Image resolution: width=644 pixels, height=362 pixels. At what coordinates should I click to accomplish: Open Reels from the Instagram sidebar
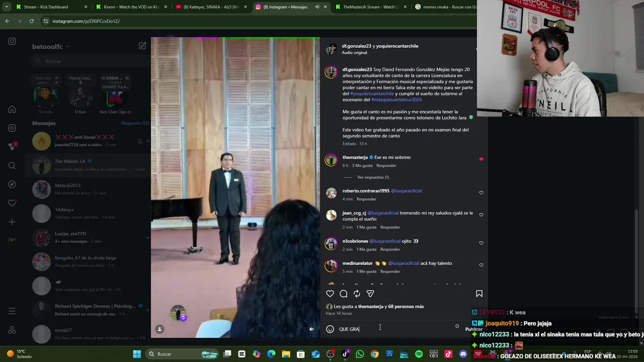(x=12, y=128)
